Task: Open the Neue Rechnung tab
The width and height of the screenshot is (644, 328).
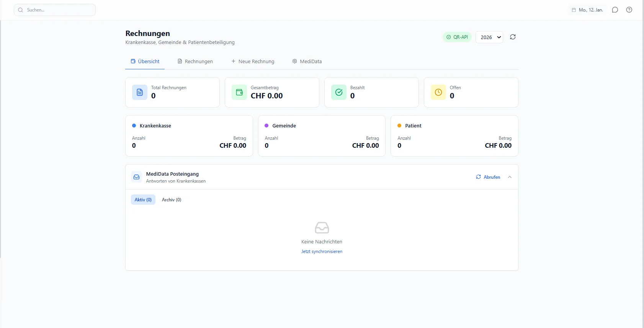Action: point(253,61)
